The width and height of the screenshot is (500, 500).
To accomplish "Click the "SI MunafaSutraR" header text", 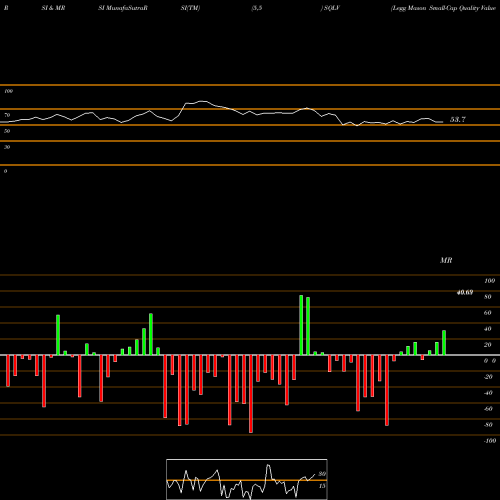I will coord(123,8).
